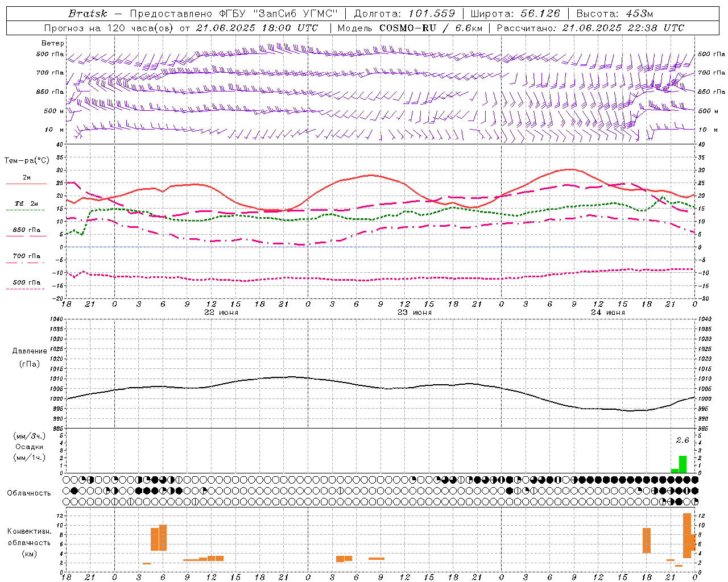728x582 pixels.
Task: Click the elevation text "Высота: 453м"
Action: click(x=615, y=14)
